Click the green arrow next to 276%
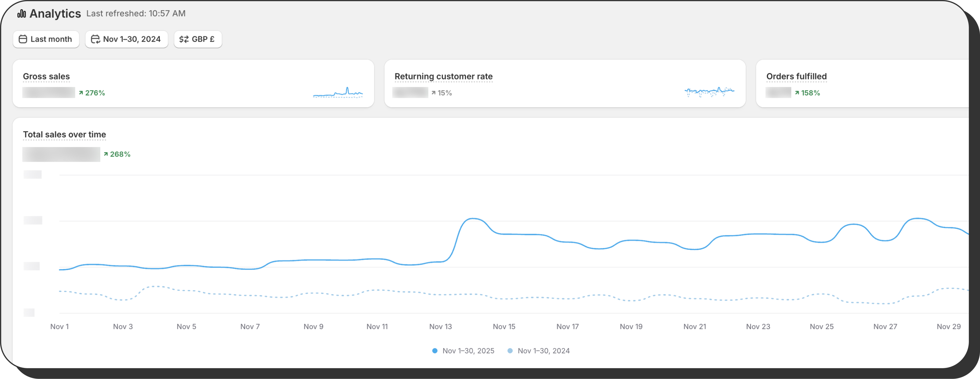This screenshot has width=980, height=379. [x=81, y=93]
